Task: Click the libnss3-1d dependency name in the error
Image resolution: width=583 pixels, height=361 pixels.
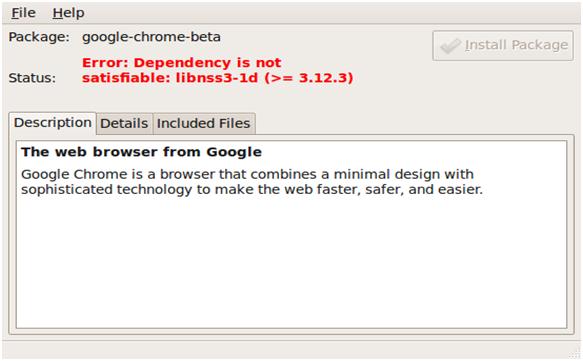Action: coord(216,78)
